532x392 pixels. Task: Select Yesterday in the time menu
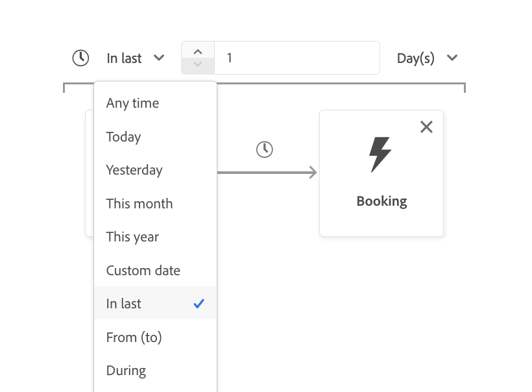point(156,170)
